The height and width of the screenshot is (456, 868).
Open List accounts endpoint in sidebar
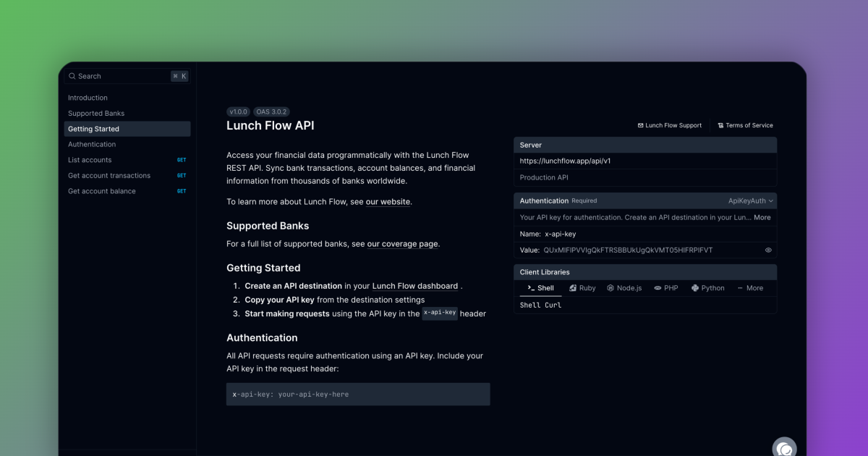tap(90, 160)
